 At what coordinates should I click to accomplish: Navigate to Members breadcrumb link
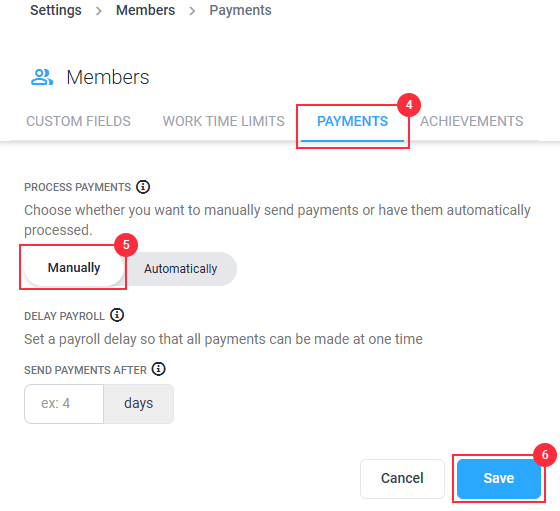[146, 10]
